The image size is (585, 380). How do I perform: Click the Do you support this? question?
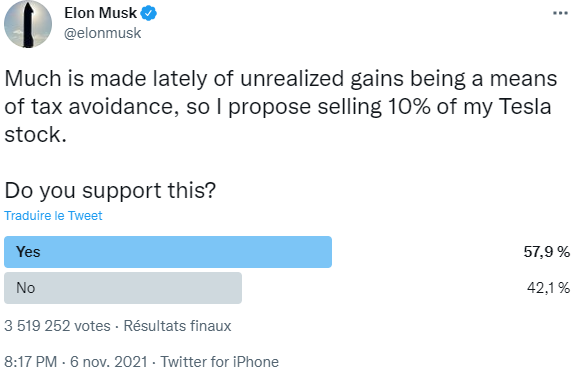(110, 191)
